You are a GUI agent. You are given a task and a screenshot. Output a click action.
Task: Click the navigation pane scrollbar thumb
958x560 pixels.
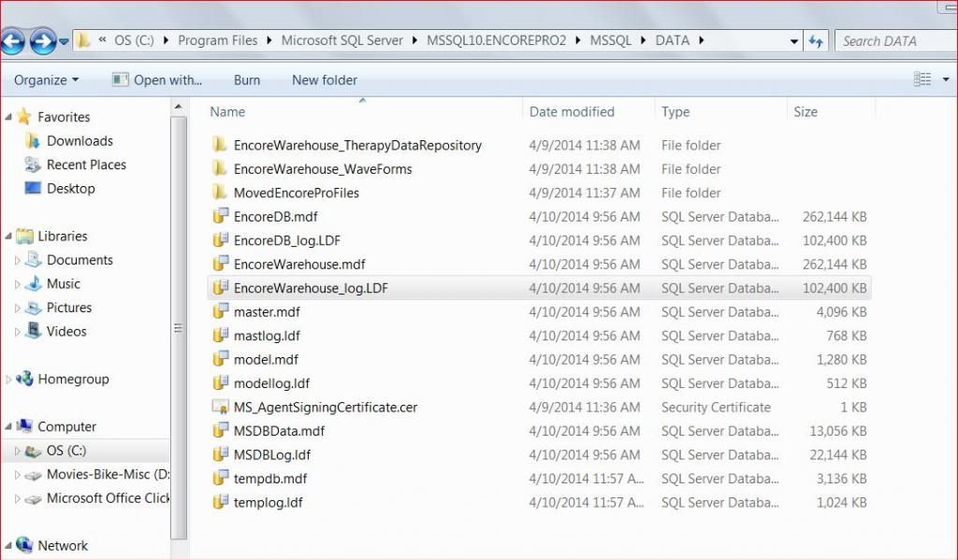(179, 328)
